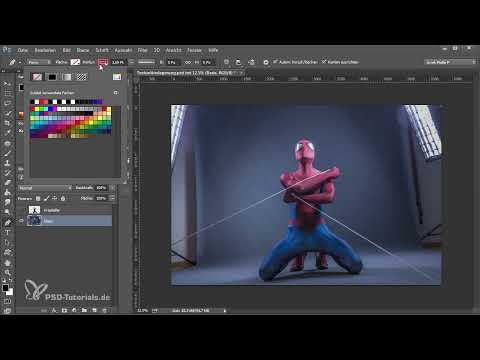Hide the selected bottom layer
Viewport: 480px width, 360px height.
(21, 221)
